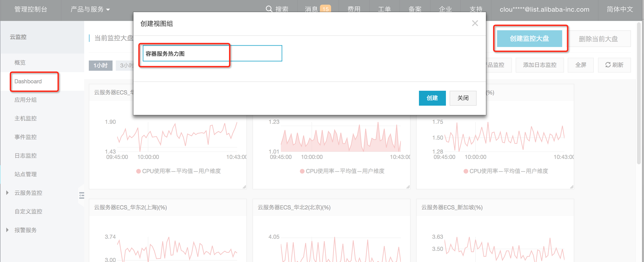644x262 pixels.
Task: Click 刷新 refresh button
Action: (x=614, y=65)
